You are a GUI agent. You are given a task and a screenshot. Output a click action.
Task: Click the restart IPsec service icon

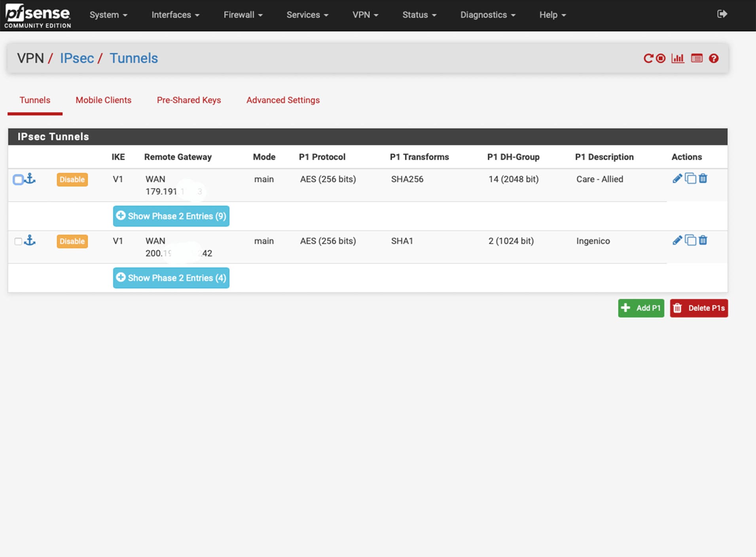pos(648,59)
